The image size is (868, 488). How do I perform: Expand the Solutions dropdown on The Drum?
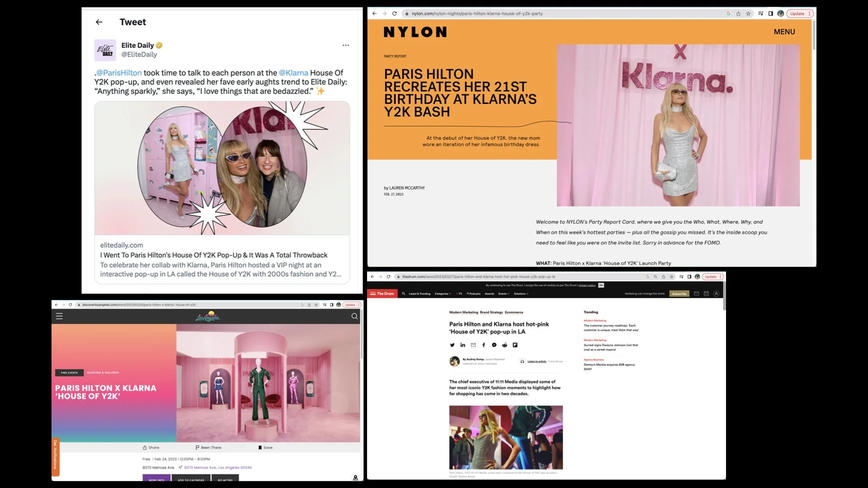(521, 294)
